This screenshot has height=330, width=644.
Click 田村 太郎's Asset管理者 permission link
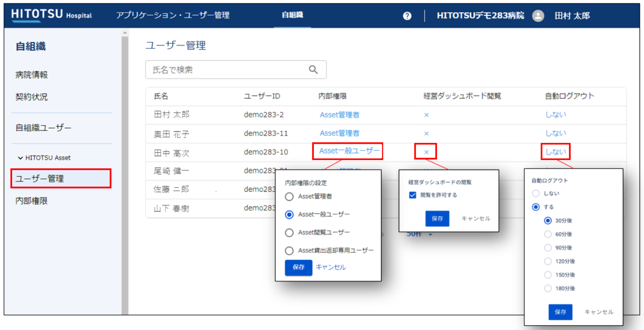[340, 115]
